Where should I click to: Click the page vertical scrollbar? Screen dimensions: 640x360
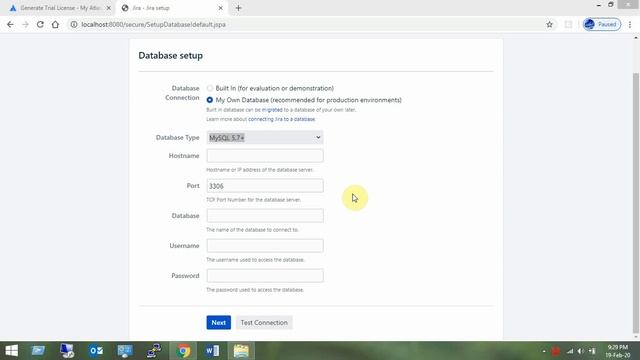pos(636,203)
